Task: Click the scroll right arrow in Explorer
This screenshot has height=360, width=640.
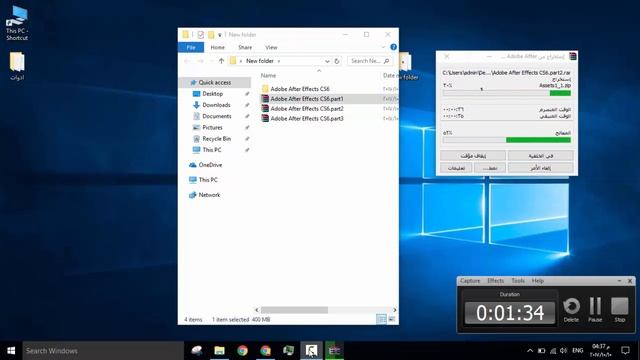Action: coord(394,310)
